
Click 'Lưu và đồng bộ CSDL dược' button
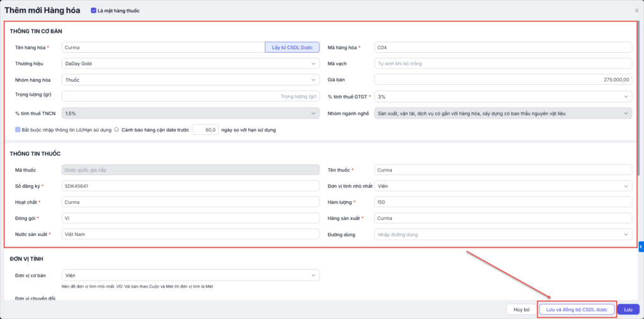(x=577, y=310)
